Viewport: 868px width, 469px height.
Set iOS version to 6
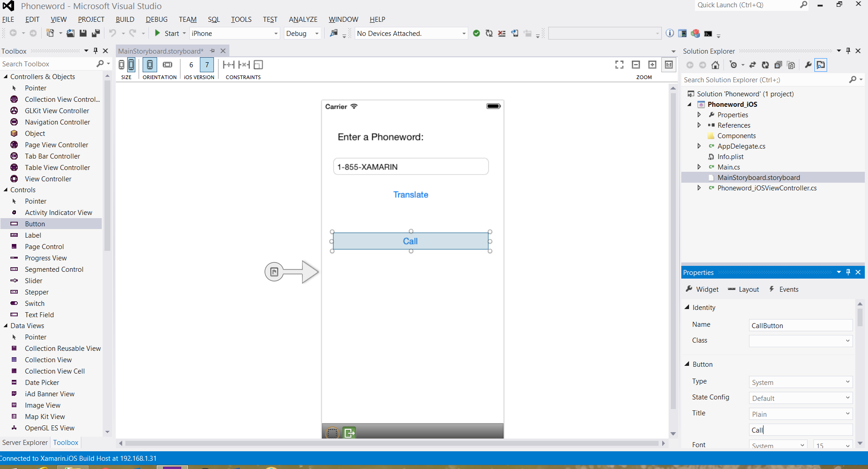[x=191, y=65]
